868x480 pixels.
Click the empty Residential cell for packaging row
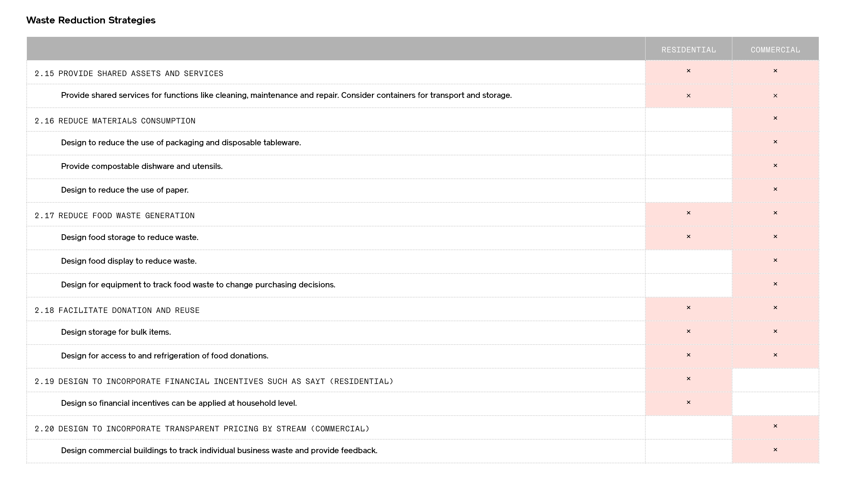[688, 143]
